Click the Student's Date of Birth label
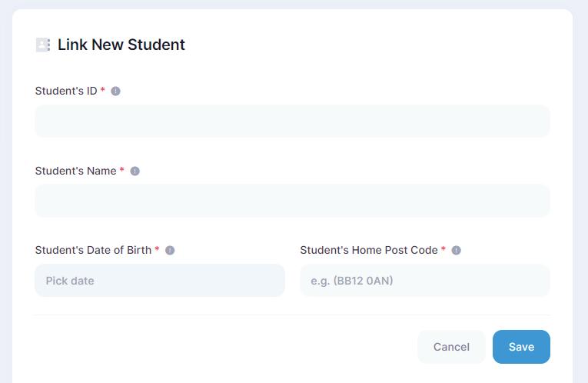588x383 pixels. pos(93,250)
